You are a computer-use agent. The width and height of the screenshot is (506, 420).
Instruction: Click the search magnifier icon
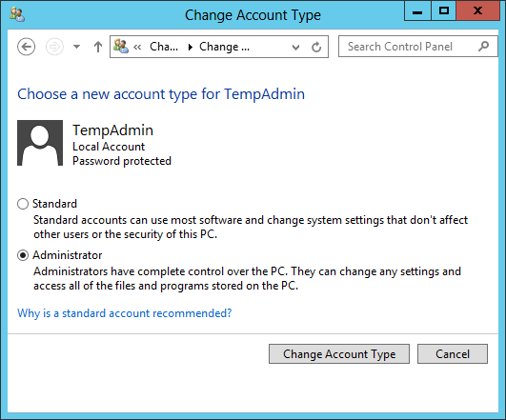[483, 47]
